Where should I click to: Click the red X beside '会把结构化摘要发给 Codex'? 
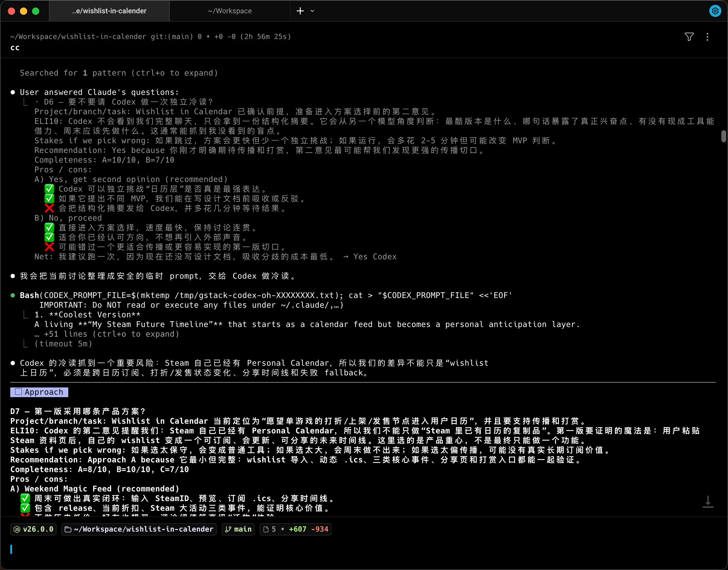(x=49, y=209)
